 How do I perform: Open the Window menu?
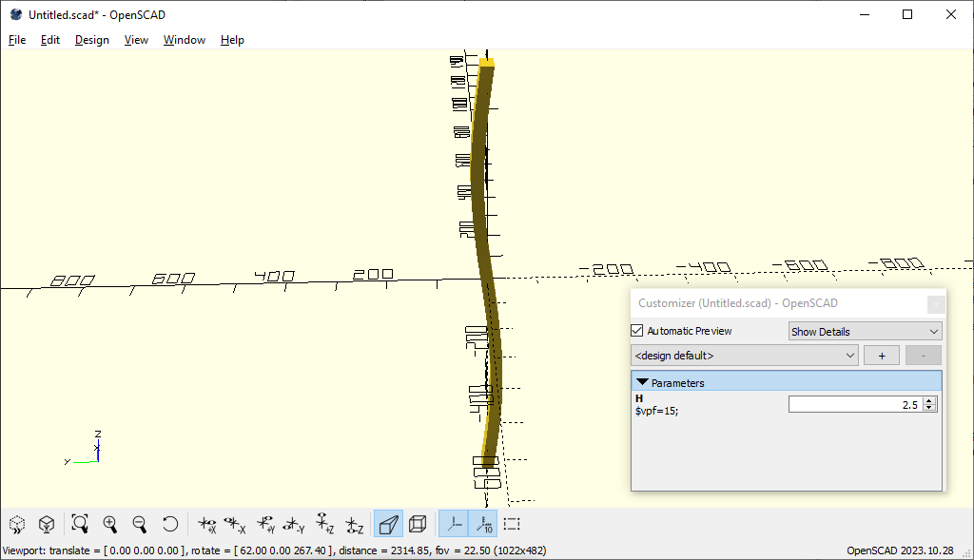185,40
